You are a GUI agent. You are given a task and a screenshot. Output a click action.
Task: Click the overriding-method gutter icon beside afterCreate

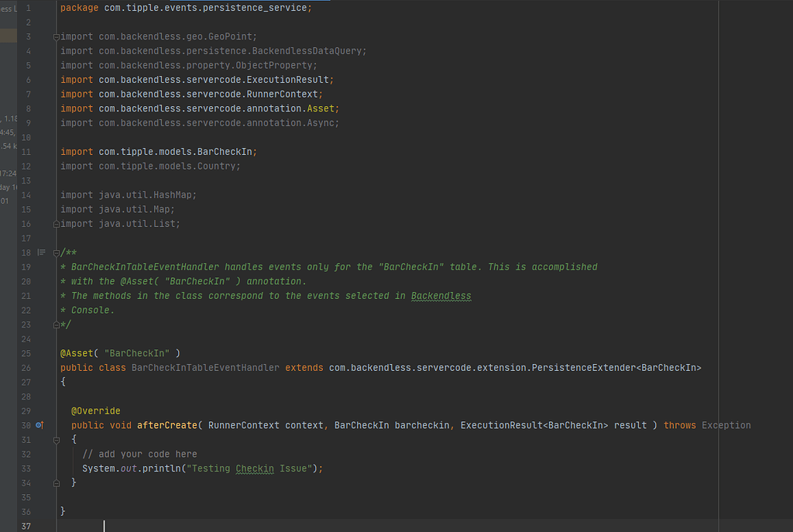point(39,425)
